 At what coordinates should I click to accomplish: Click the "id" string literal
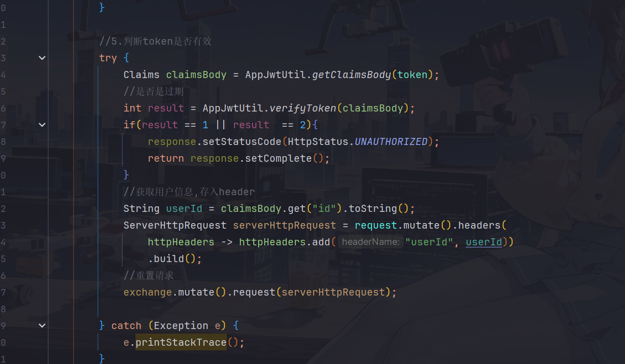324,208
